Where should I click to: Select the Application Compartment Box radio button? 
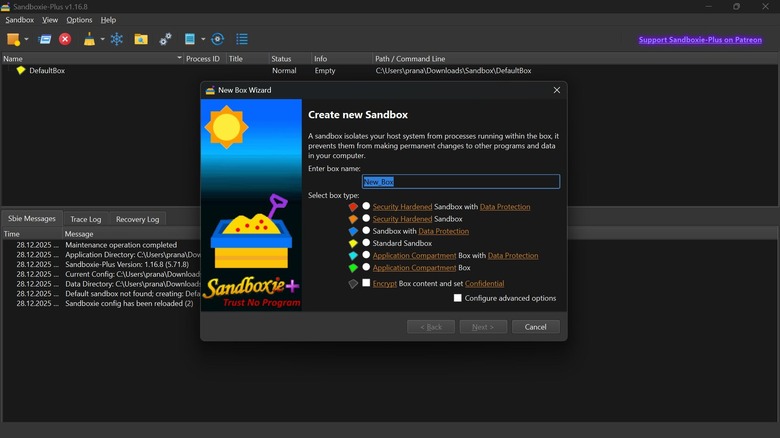pyautogui.click(x=366, y=267)
